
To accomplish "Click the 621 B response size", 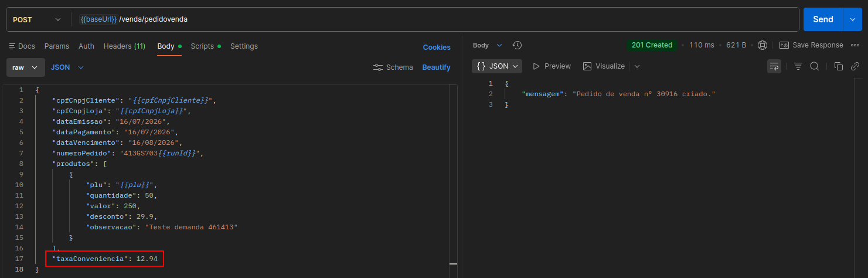I will 736,45.
